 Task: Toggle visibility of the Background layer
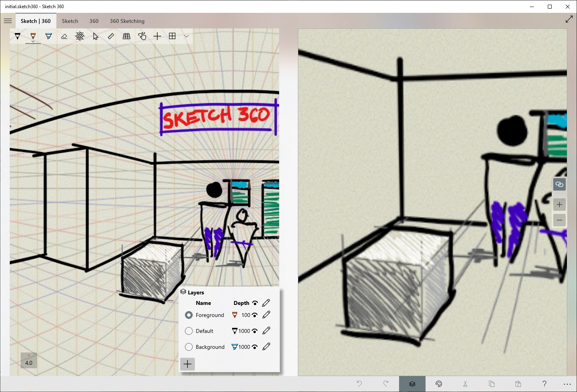(x=255, y=346)
